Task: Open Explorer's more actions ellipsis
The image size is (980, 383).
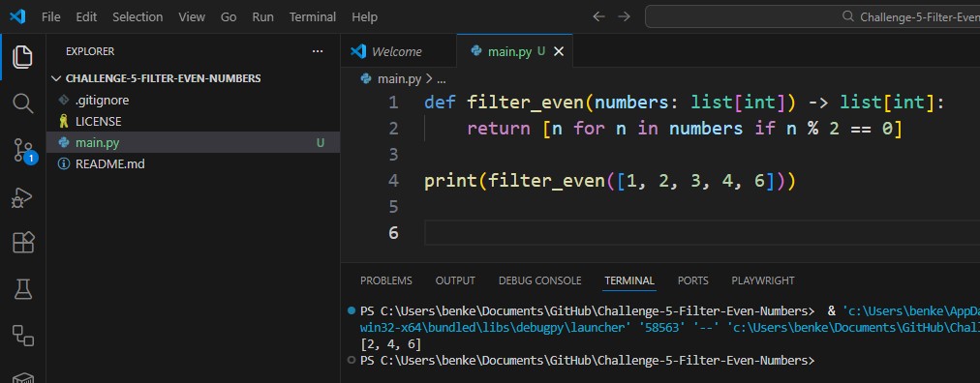Action: [x=318, y=52]
